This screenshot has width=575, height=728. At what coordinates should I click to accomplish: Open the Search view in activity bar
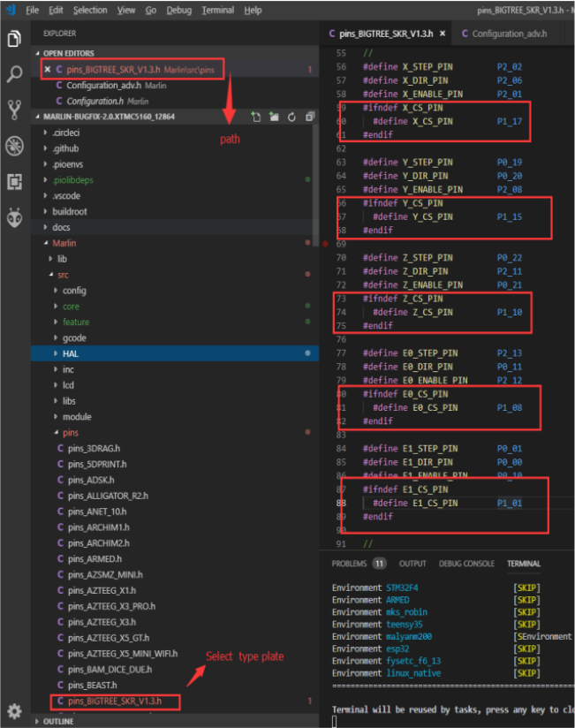[x=15, y=75]
